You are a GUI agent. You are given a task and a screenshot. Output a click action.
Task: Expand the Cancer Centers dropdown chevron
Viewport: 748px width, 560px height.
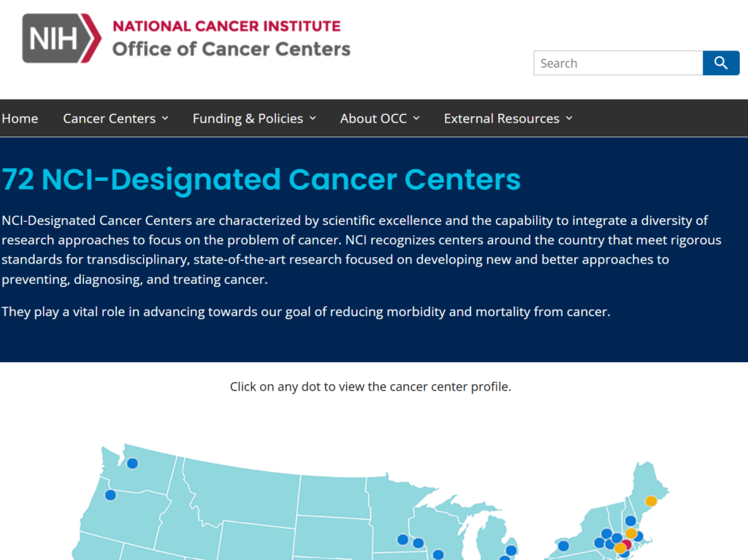point(165,118)
